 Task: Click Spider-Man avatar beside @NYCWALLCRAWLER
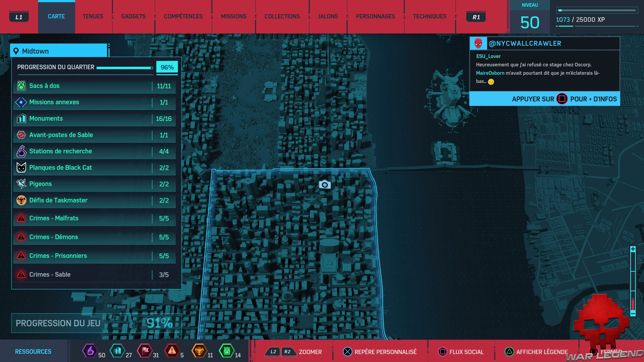tap(478, 43)
